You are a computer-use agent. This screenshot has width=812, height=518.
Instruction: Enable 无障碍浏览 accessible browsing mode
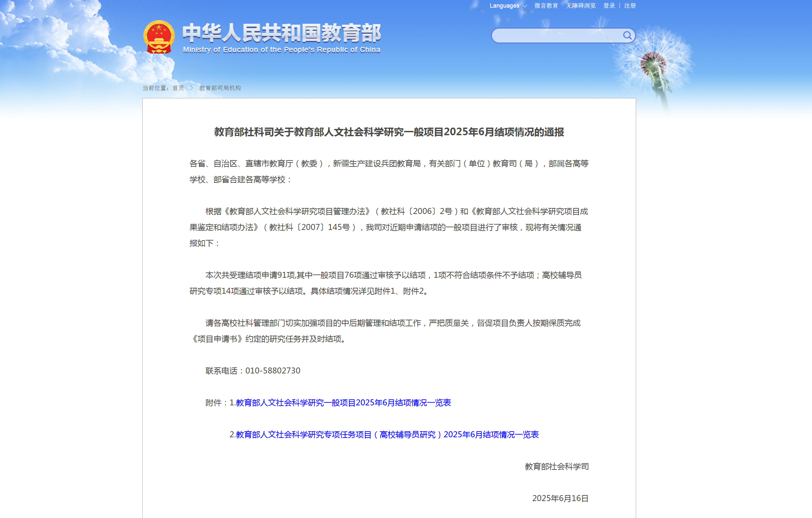point(580,6)
